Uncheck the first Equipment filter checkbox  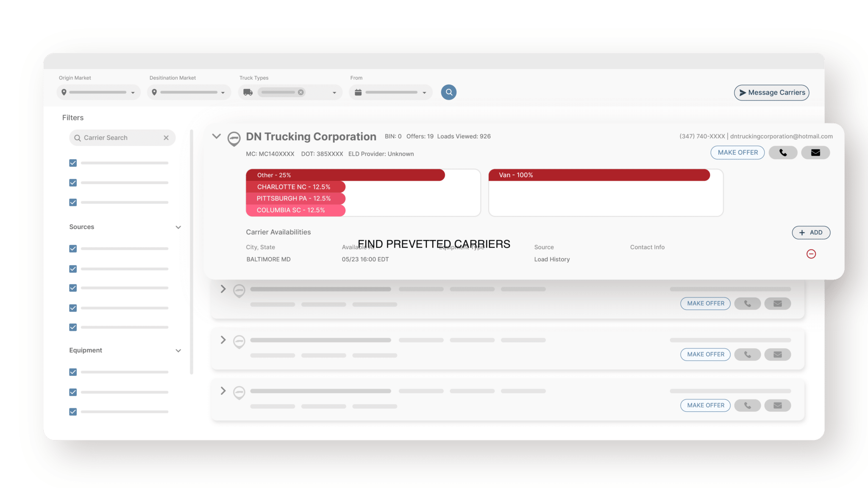coord(72,372)
